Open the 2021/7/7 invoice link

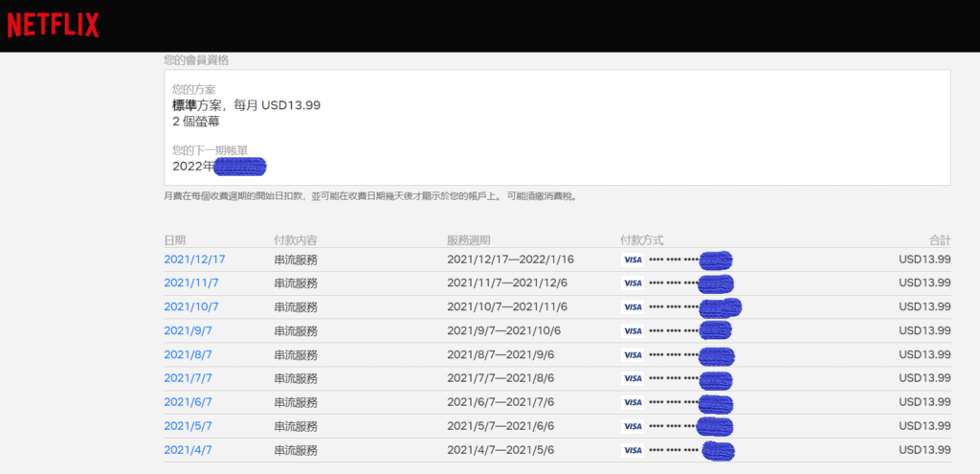click(189, 377)
